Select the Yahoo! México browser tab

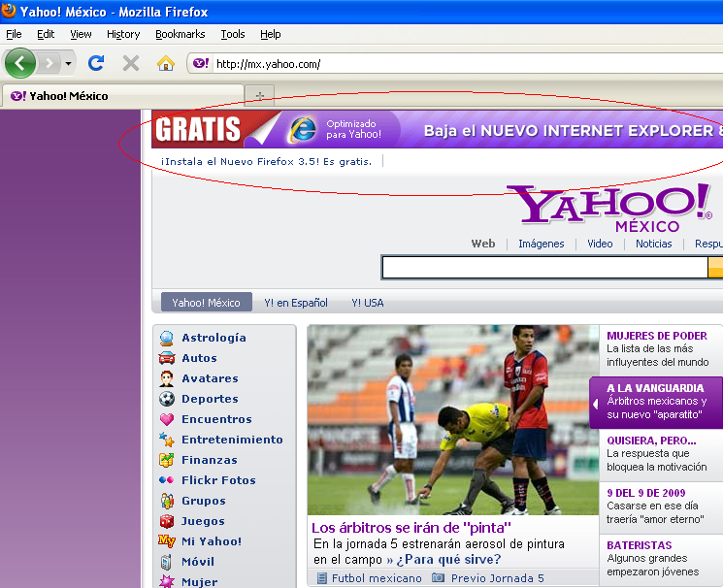pyautogui.click(x=122, y=96)
